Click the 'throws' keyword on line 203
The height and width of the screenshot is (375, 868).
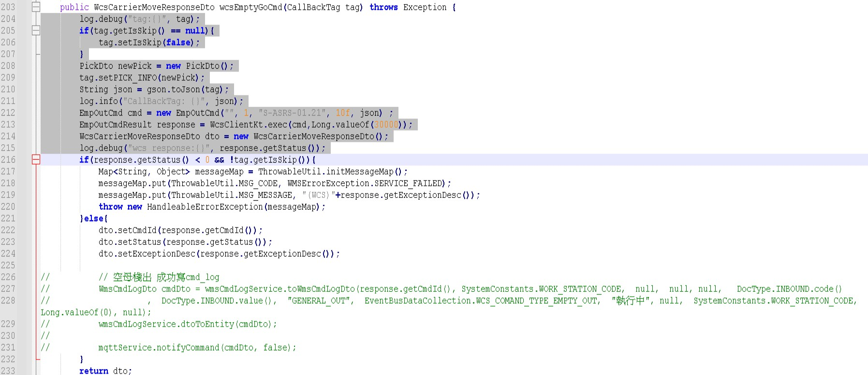point(383,7)
